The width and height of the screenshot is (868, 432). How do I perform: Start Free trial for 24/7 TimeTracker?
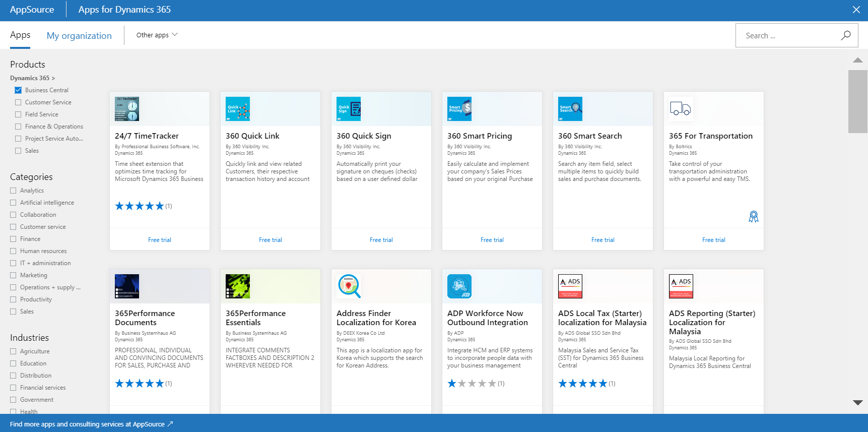(x=160, y=240)
